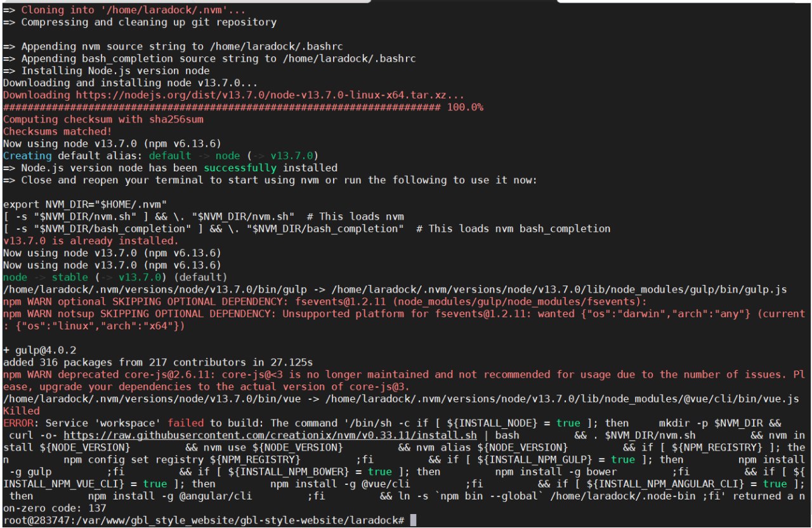Click the download progress bar at 100.0%

tap(243, 107)
